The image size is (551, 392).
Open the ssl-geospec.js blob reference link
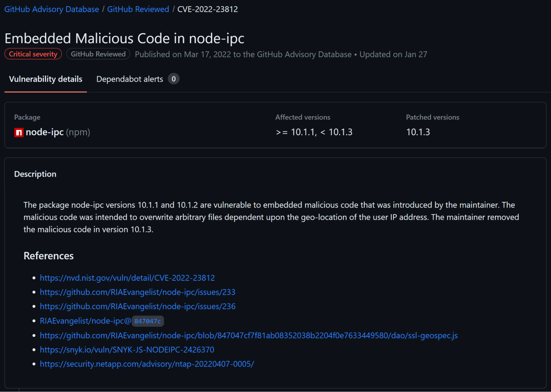pos(249,335)
